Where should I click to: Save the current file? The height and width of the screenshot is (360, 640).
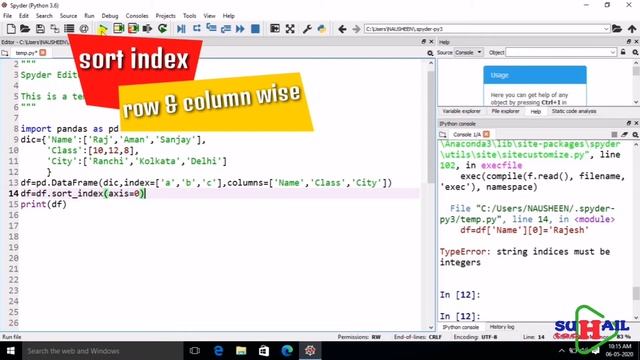[40, 29]
